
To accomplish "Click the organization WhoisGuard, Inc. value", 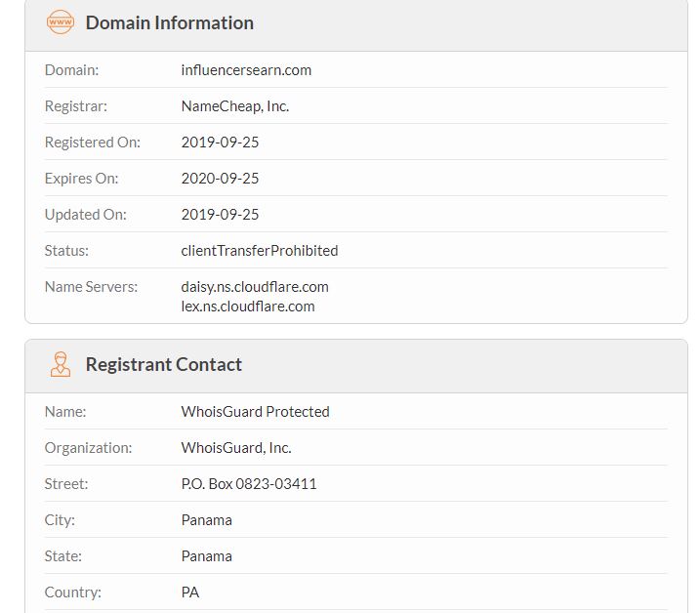I will [x=235, y=448].
